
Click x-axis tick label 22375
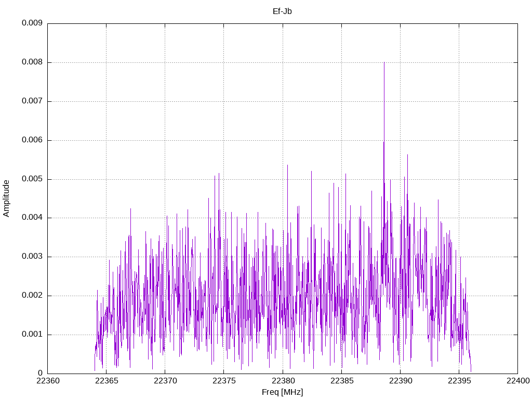pos(224,381)
